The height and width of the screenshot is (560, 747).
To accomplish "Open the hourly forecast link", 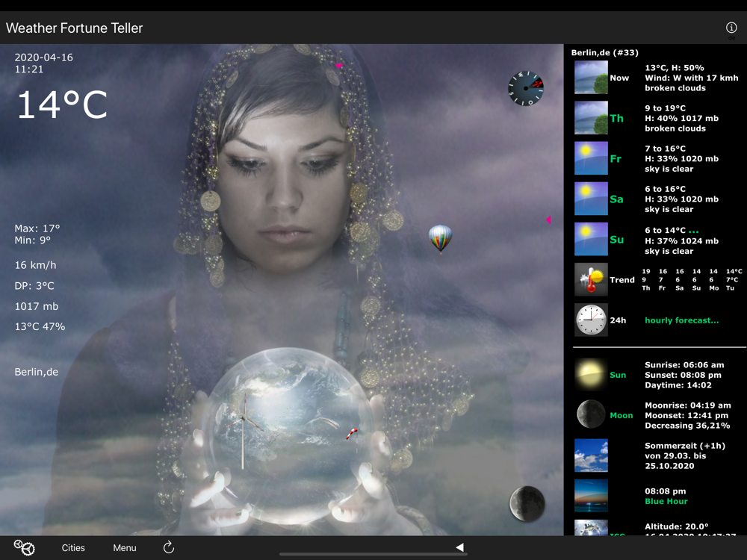I will 682,320.
